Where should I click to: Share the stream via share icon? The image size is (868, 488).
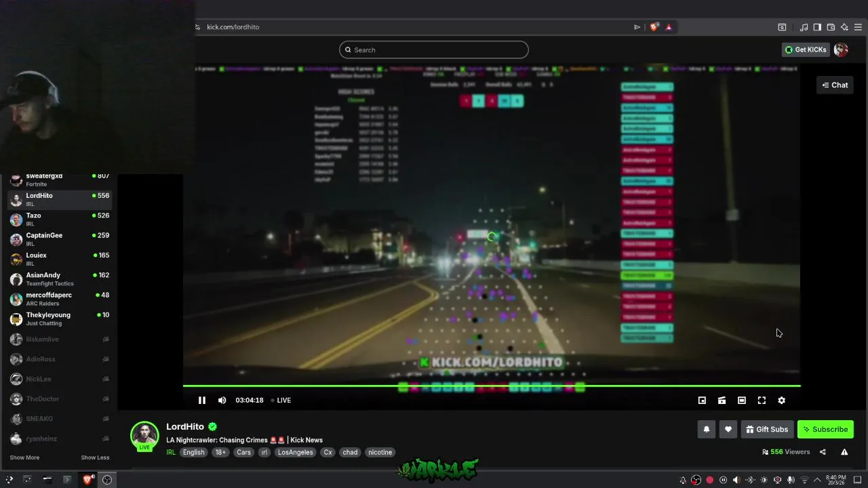[x=823, y=452]
